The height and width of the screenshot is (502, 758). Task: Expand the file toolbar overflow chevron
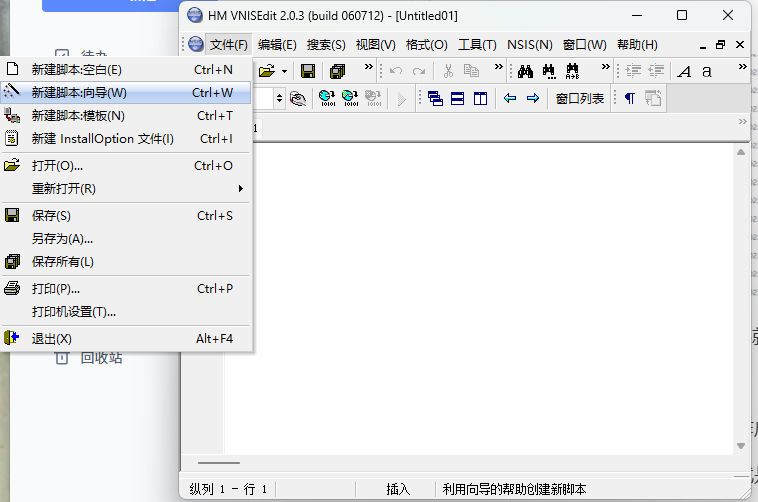[368, 67]
